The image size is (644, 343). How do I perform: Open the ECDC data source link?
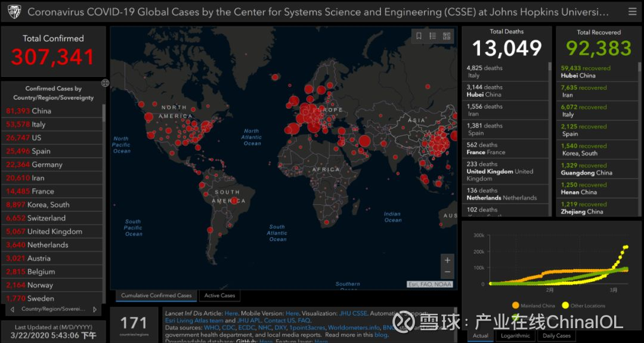(247, 328)
